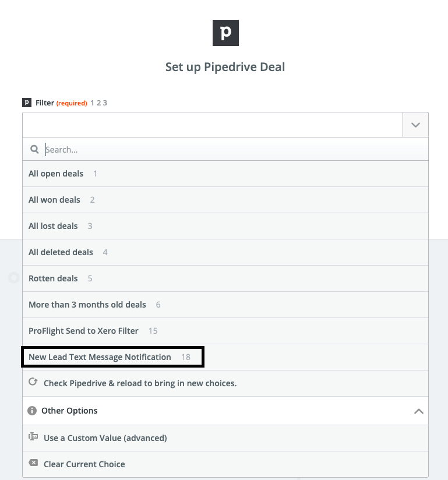448x480 pixels.
Task: Collapse the Other Options section
Action: point(418,411)
